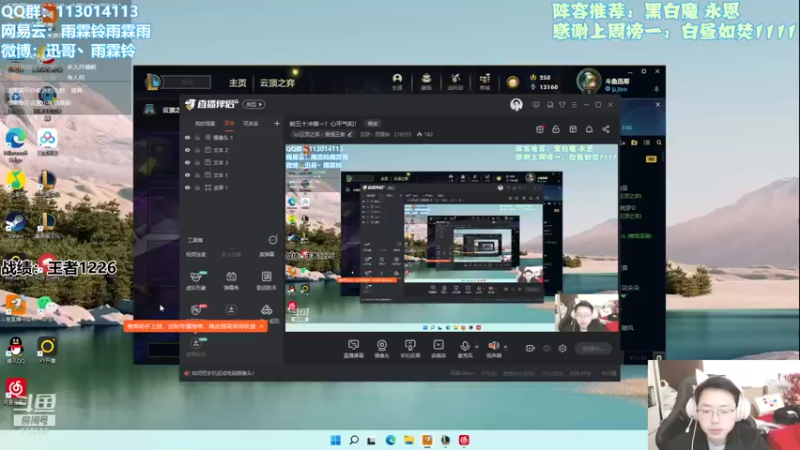The height and width of the screenshot is (450, 800).
Task: Add a 多媒体 multimedia source
Action: pos(438,348)
